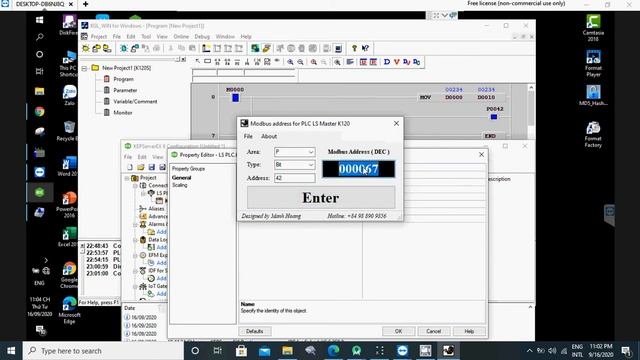
Task: Open Recycle Bin desktop icon
Action: click(68, 131)
